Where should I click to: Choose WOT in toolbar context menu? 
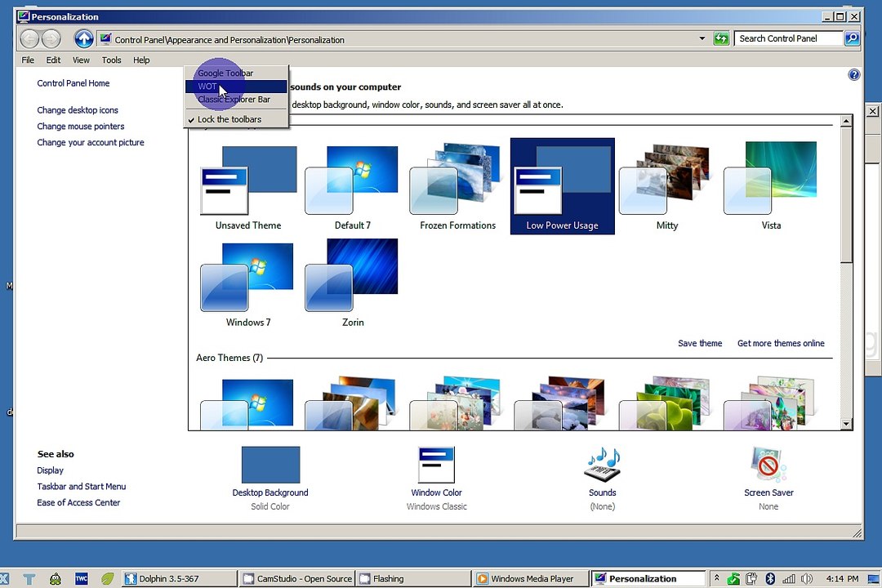tap(236, 86)
